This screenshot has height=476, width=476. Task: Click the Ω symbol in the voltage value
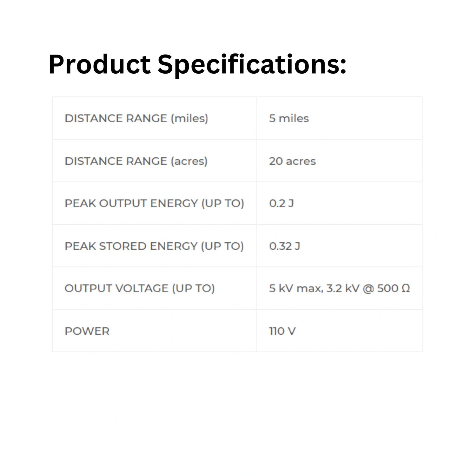(406, 288)
